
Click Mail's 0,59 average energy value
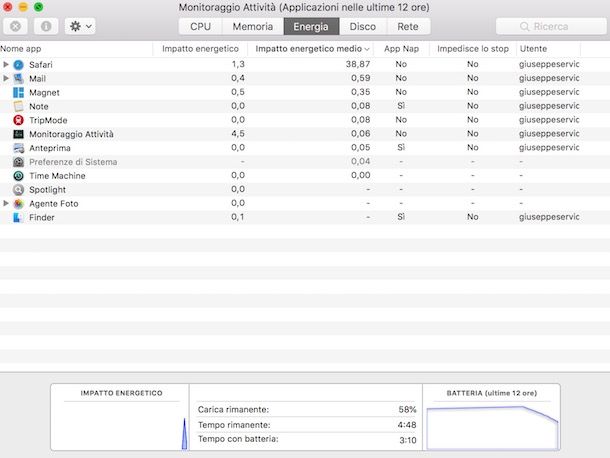361,78
